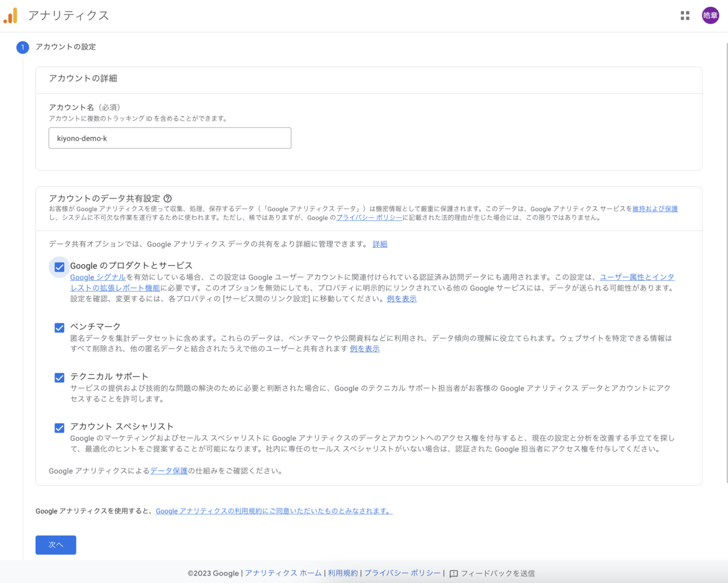Click the アナリティクス title in the header
This screenshot has width=728, height=583.
[x=69, y=16]
